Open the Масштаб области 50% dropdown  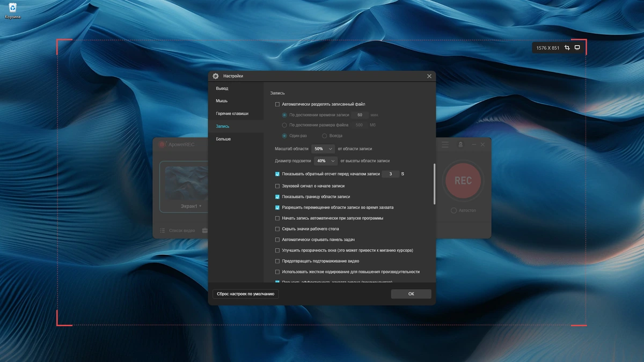click(323, 149)
